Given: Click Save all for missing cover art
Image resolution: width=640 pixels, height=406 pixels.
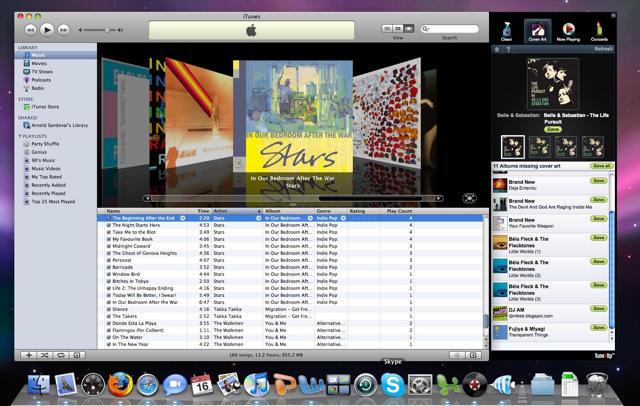Looking at the screenshot, I should tap(601, 166).
